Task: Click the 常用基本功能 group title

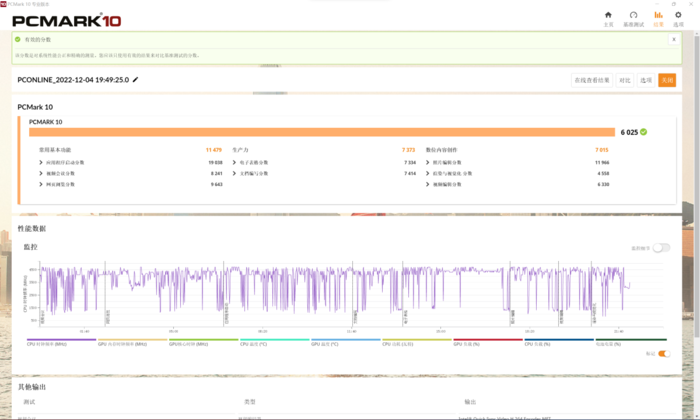Action: click(55, 150)
